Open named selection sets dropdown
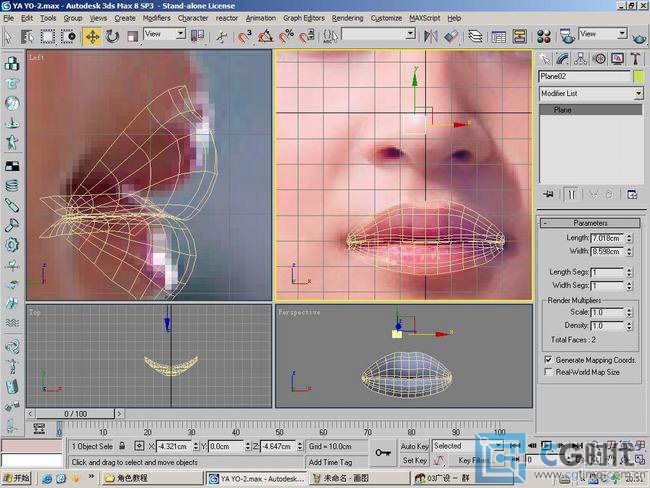The image size is (650, 488). pyautogui.click(x=378, y=34)
